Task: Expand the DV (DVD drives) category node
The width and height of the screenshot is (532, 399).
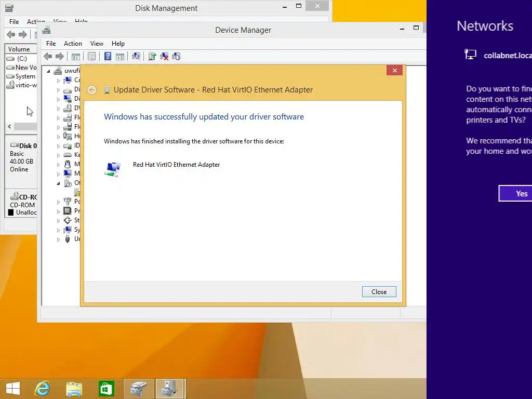Action: point(58,109)
